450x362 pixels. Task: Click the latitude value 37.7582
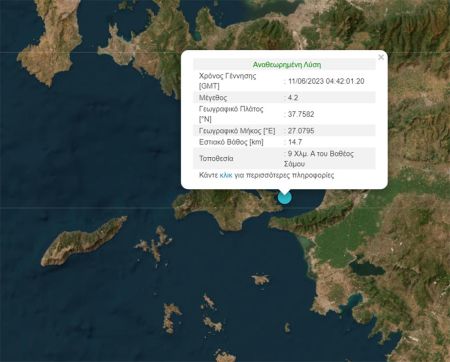[301, 114]
